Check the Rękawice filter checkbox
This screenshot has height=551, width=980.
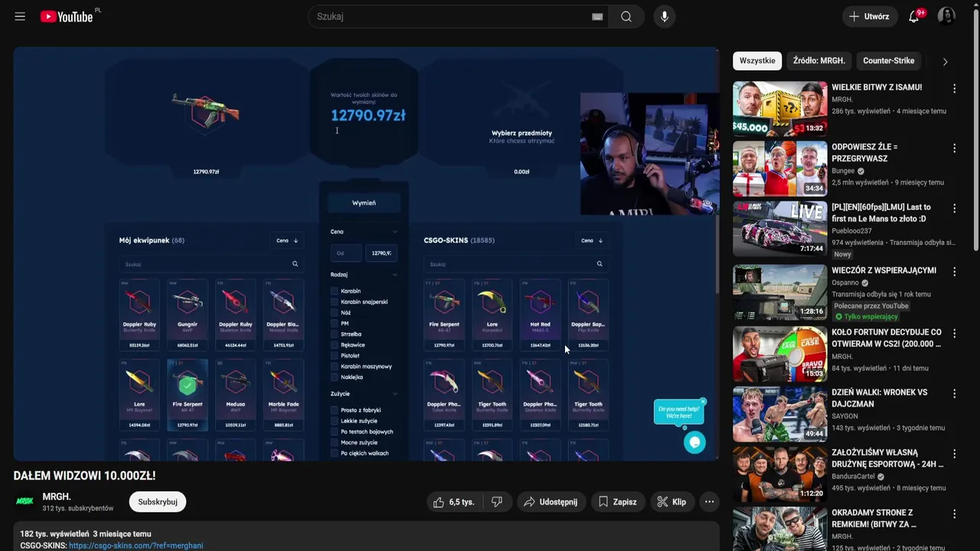pos(335,344)
